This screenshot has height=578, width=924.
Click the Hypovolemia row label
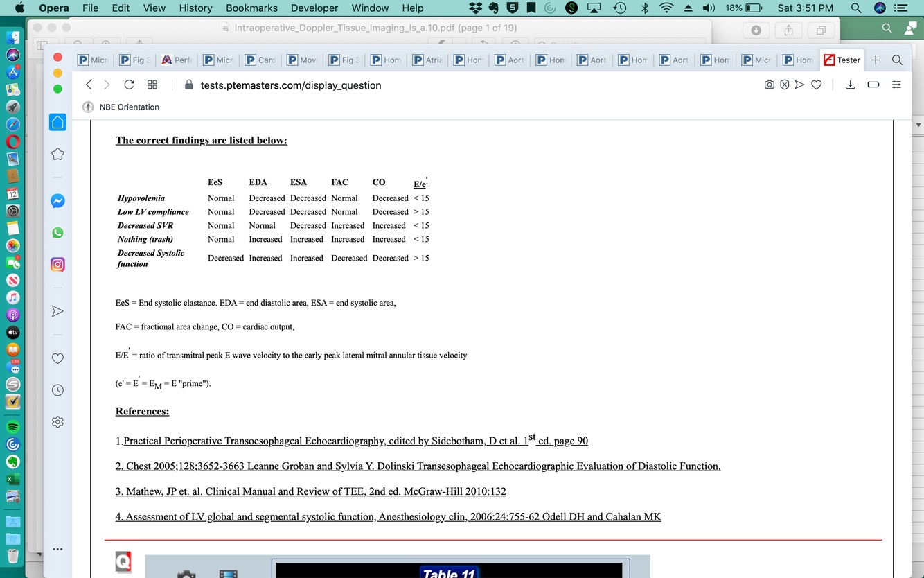pyautogui.click(x=141, y=198)
